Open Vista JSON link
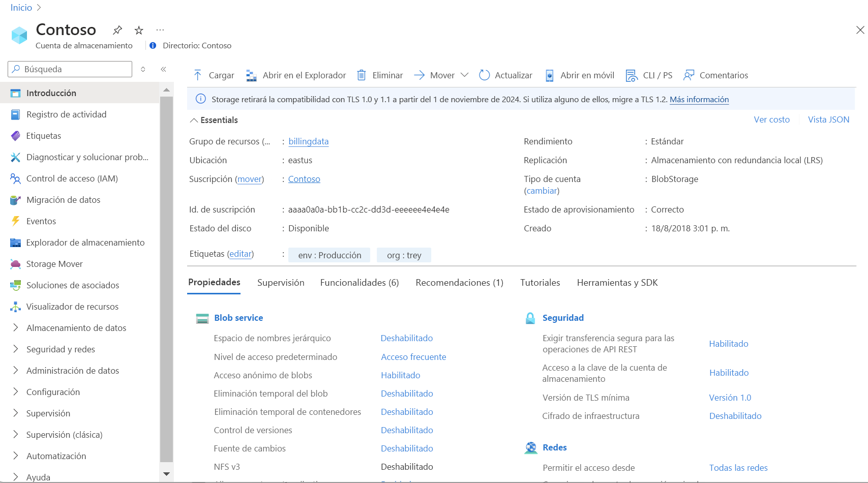This screenshot has width=868, height=483. click(828, 119)
